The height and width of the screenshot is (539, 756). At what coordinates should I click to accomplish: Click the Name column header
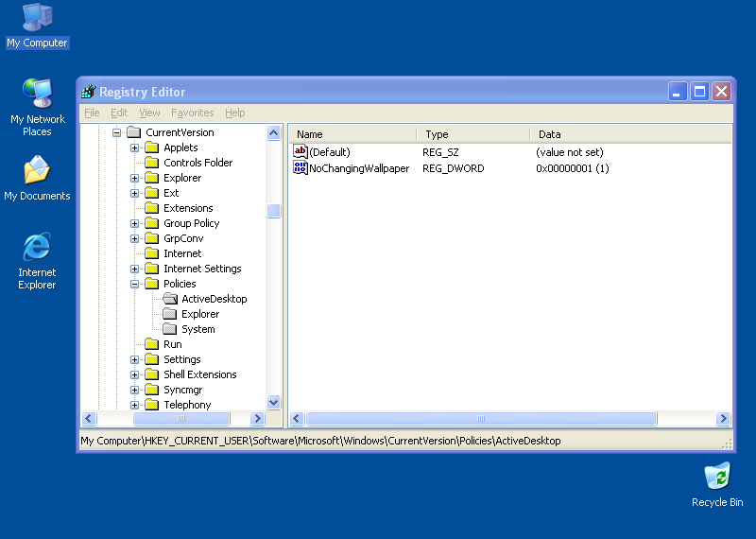click(352, 134)
